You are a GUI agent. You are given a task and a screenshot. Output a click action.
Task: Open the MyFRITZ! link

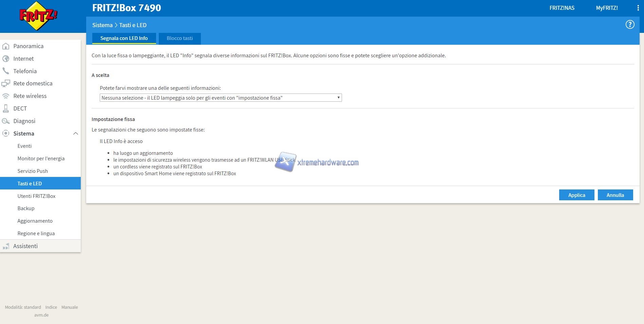(607, 8)
